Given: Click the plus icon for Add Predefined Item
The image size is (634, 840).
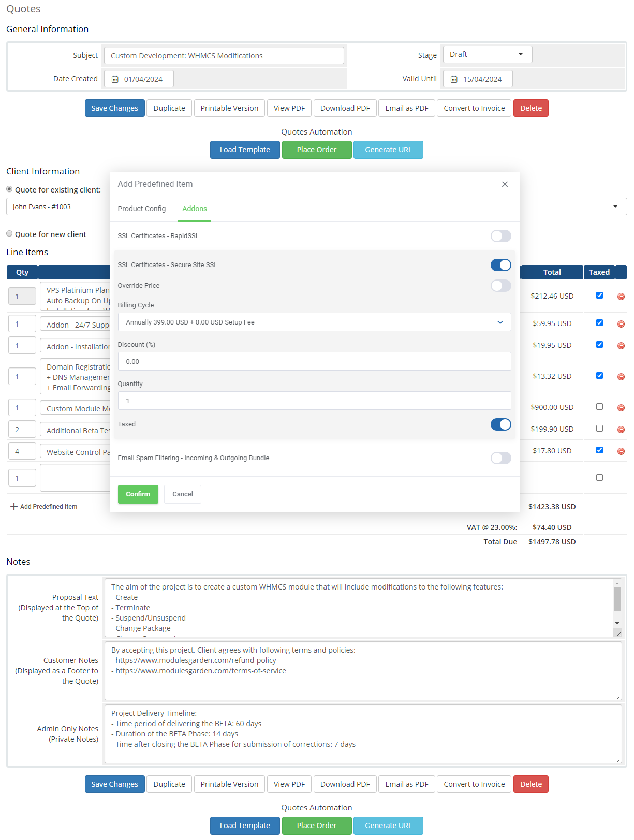Looking at the screenshot, I should [x=14, y=506].
